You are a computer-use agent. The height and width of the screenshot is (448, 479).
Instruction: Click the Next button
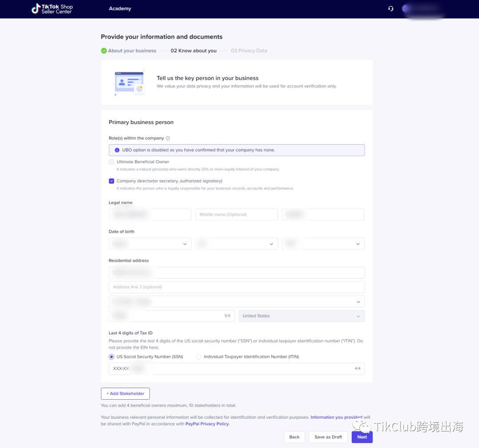point(362,437)
